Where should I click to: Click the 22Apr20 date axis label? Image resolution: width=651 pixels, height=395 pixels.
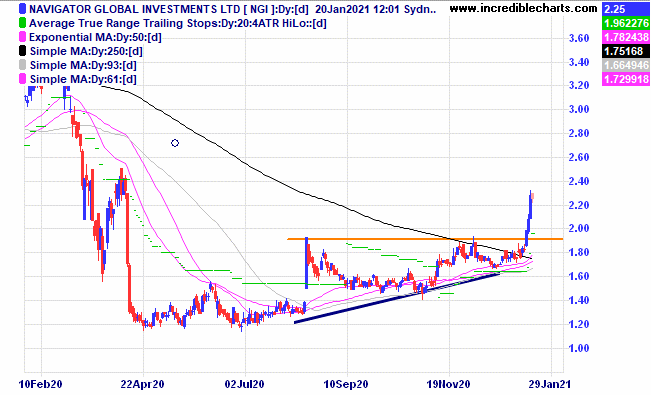pos(142,384)
